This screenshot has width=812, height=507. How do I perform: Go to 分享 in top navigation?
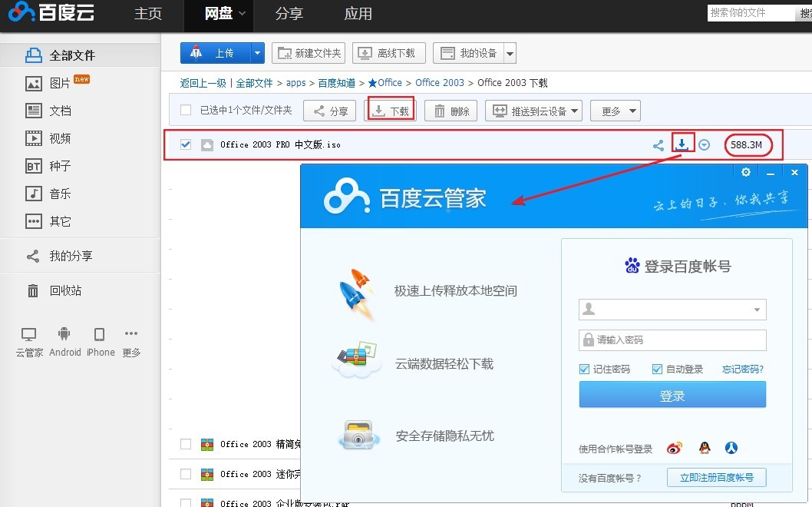289,14
